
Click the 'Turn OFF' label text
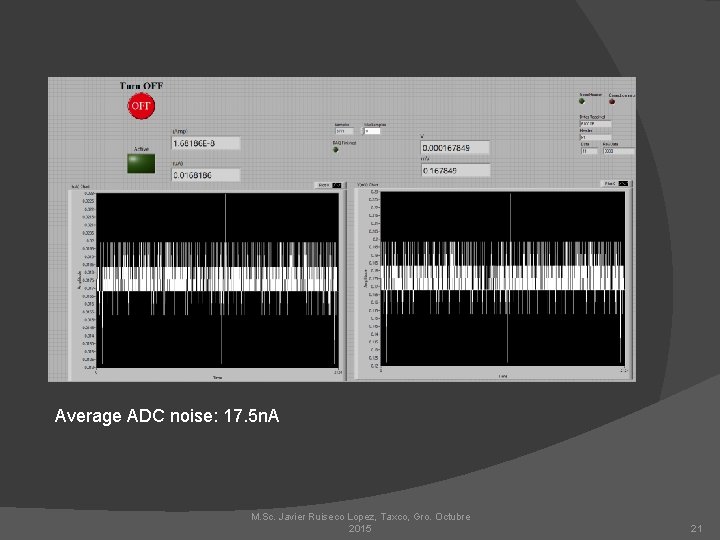(x=141, y=86)
